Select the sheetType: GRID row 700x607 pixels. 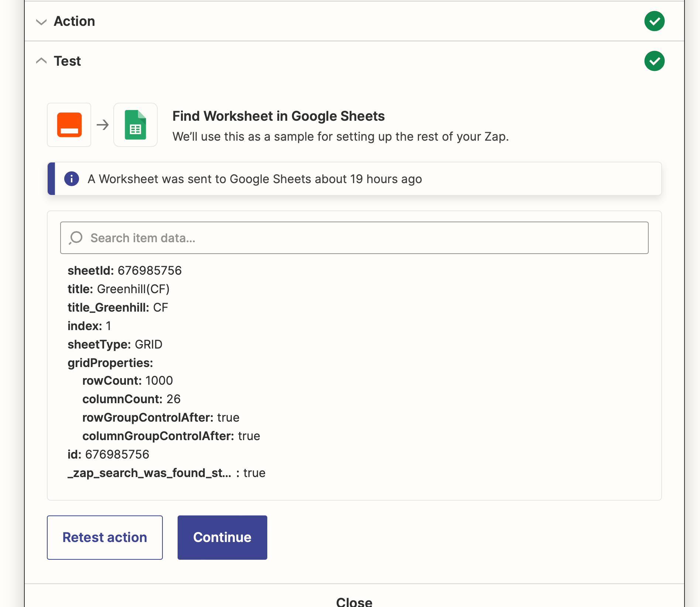[x=115, y=344]
